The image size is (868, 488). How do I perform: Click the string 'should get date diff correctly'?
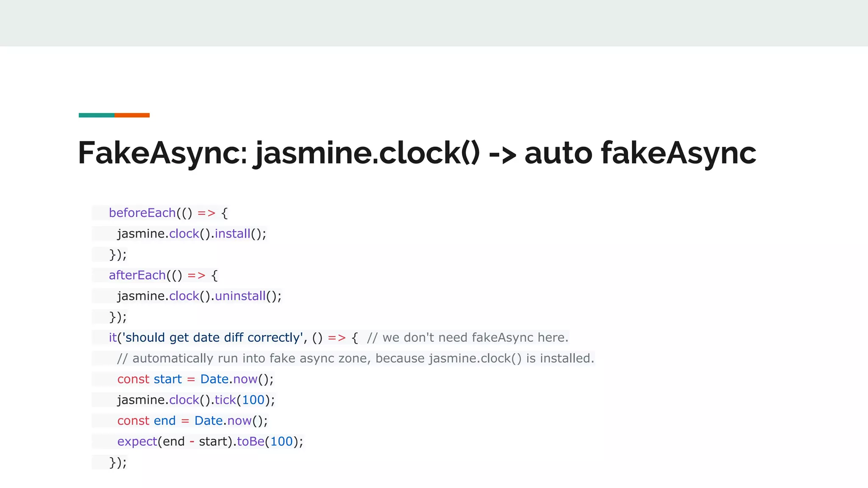click(x=213, y=338)
